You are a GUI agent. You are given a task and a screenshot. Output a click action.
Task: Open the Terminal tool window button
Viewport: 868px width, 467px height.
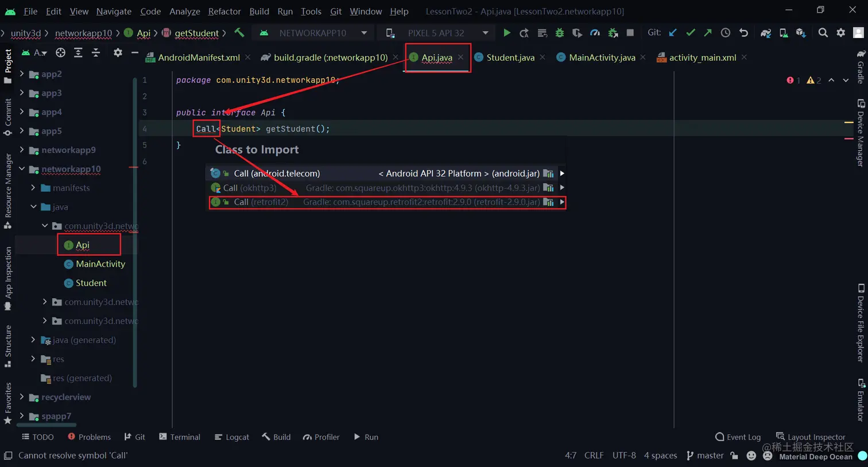pyautogui.click(x=180, y=437)
